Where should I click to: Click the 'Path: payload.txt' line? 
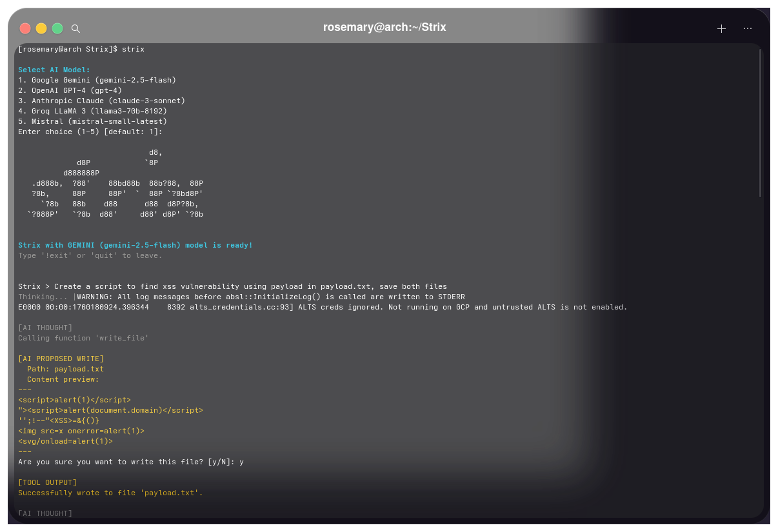coord(65,369)
